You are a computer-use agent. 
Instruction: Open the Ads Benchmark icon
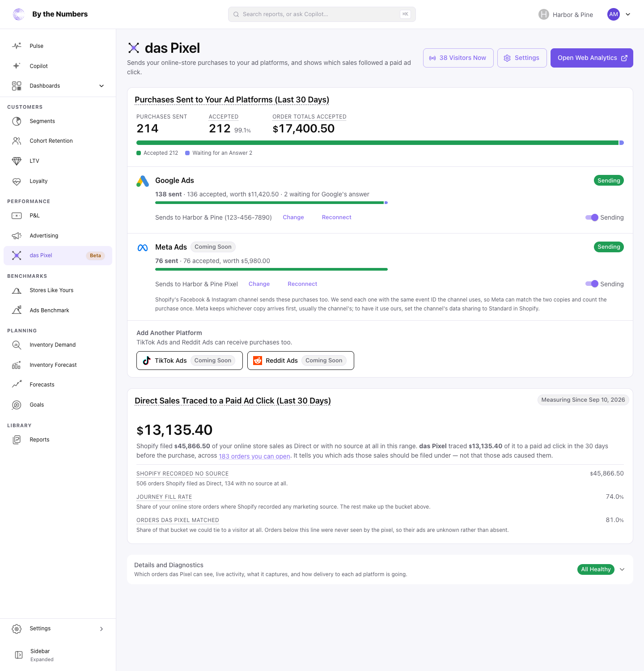(x=17, y=310)
